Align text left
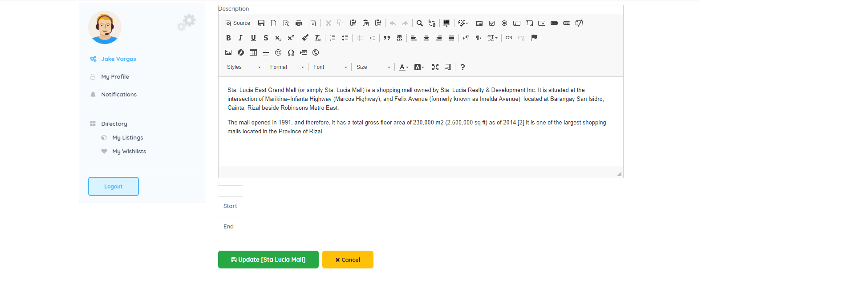868x304 pixels. [x=414, y=38]
